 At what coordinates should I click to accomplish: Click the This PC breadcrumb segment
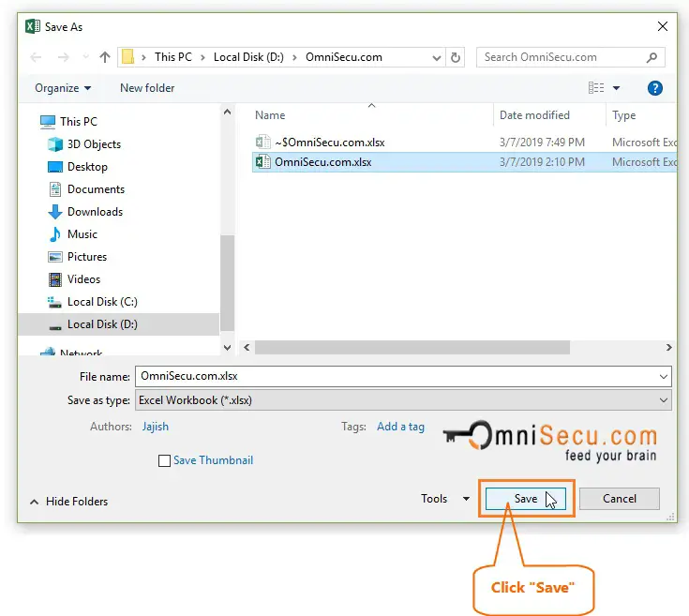173,57
